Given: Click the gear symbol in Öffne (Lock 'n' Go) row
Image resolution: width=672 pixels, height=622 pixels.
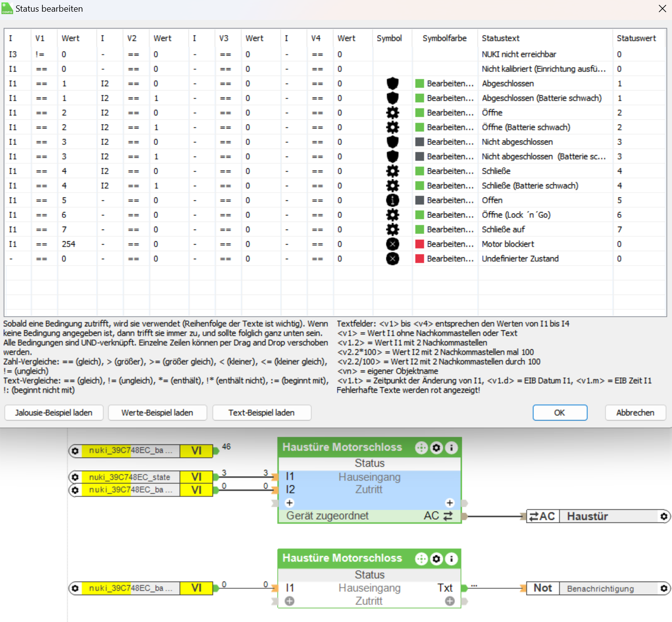Looking at the screenshot, I should point(392,215).
